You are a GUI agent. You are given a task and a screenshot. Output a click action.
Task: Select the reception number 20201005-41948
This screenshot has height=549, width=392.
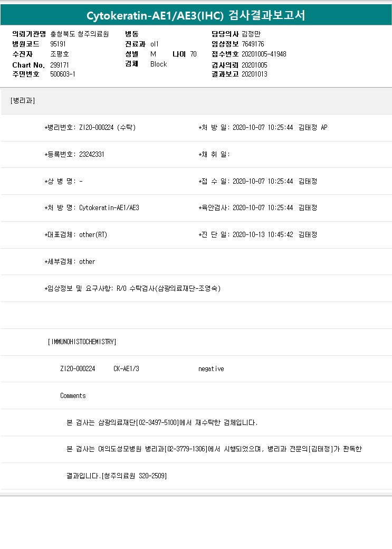[264, 54]
